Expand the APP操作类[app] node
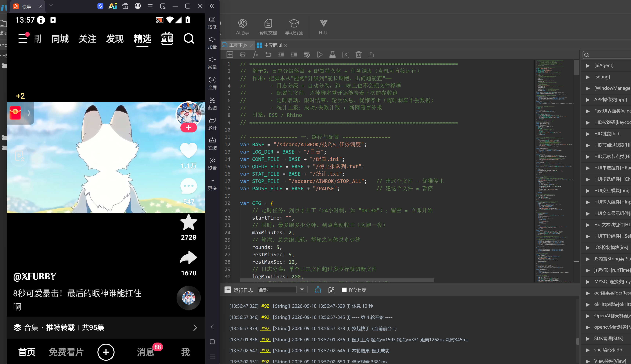 click(588, 100)
